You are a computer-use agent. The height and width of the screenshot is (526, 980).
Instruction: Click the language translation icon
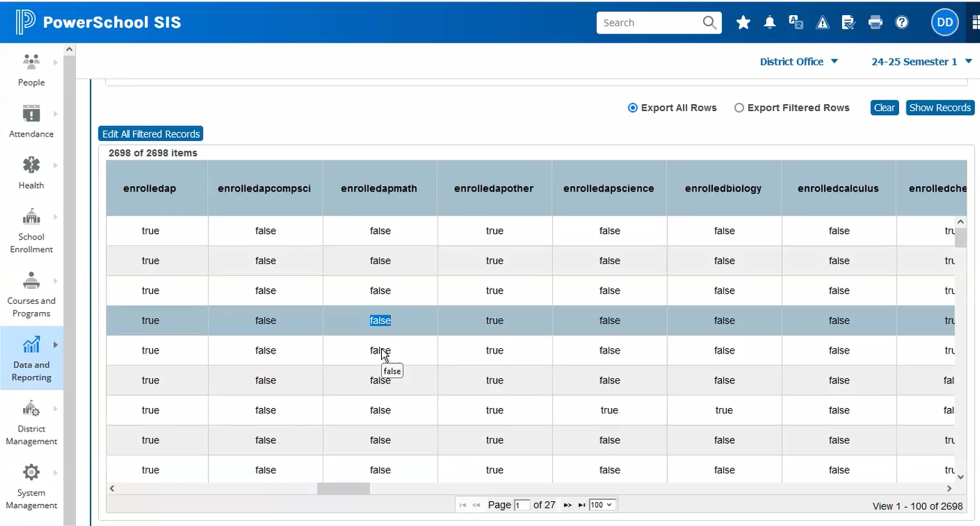pyautogui.click(x=795, y=22)
